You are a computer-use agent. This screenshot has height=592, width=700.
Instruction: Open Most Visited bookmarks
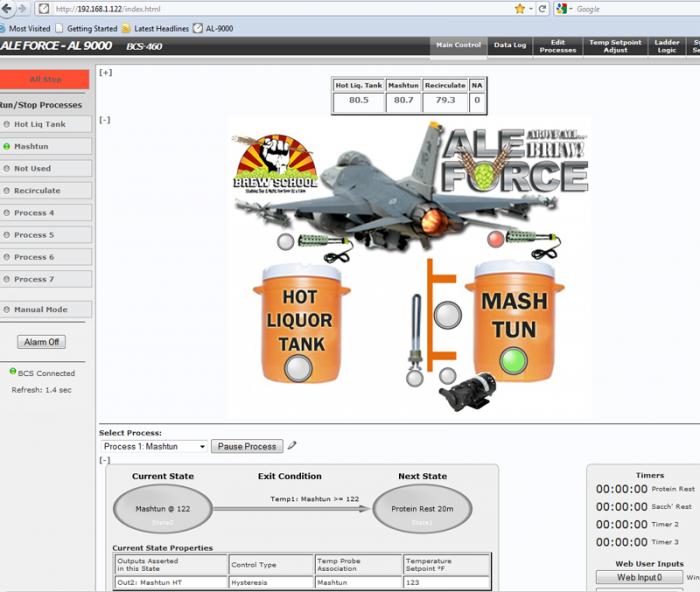click(25, 29)
